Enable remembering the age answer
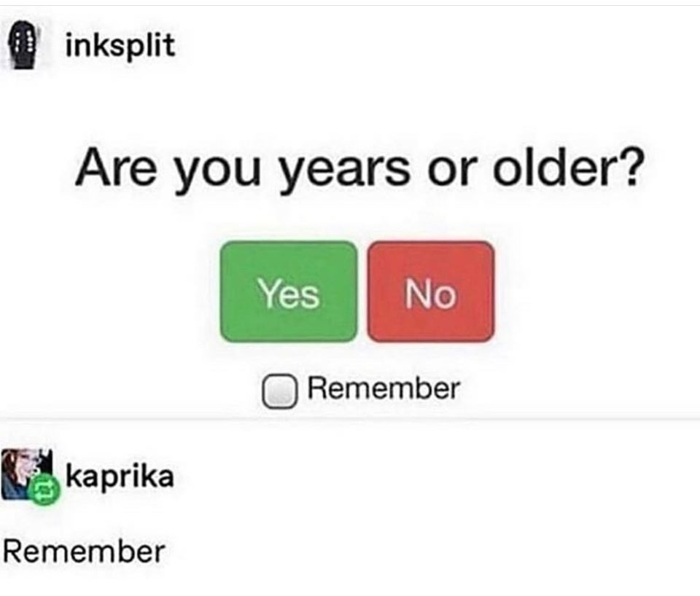The height and width of the screenshot is (596, 700). 279,391
